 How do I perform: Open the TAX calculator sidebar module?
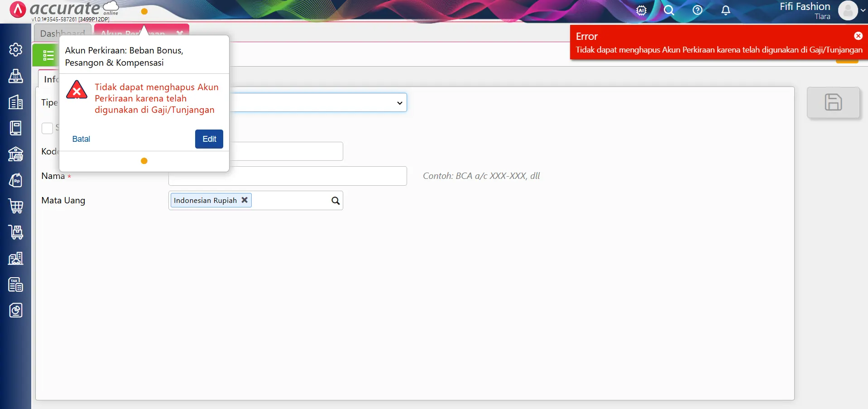click(16, 284)
